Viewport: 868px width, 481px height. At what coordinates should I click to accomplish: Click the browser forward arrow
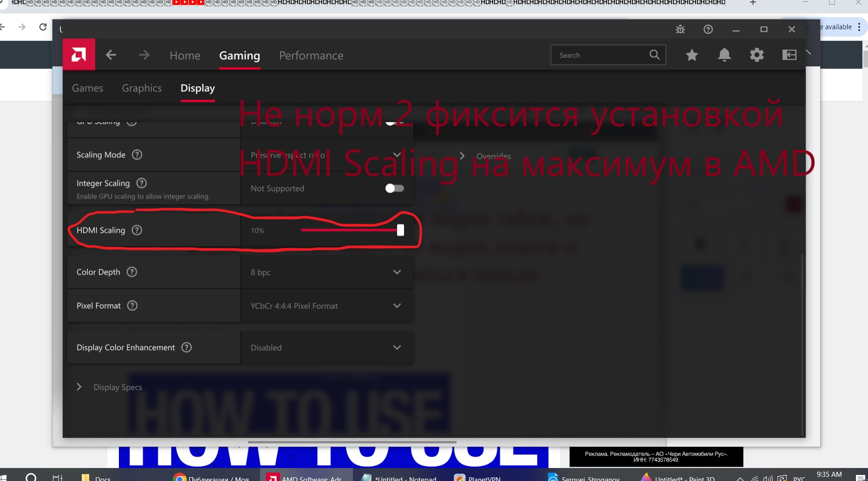[x=22, y=27]
